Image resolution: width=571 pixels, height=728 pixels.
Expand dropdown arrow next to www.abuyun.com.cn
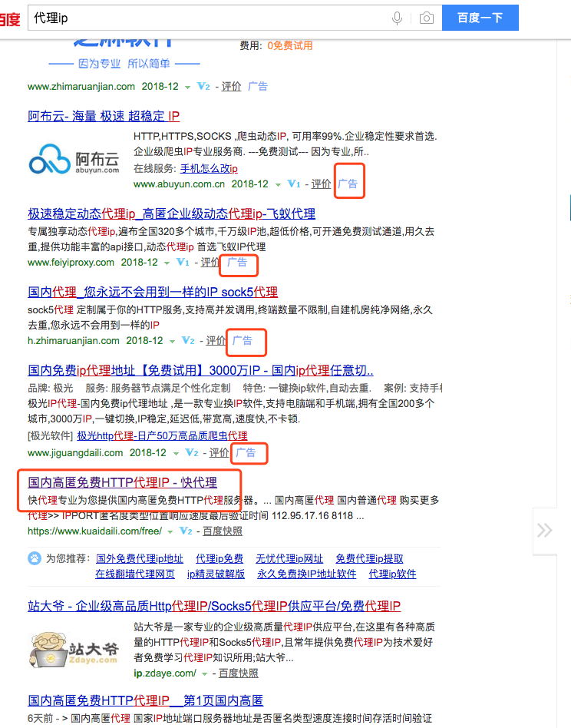[x=278, y=185]
